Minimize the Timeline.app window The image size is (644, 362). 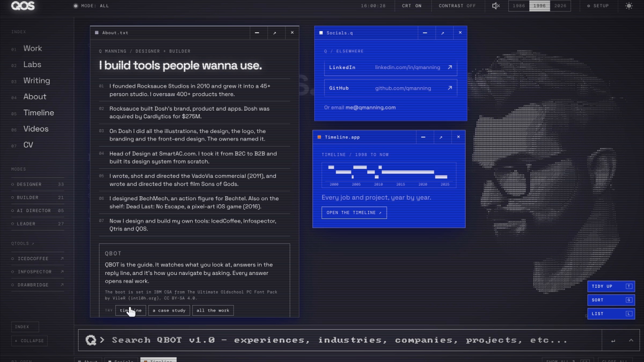coord(423,137)
